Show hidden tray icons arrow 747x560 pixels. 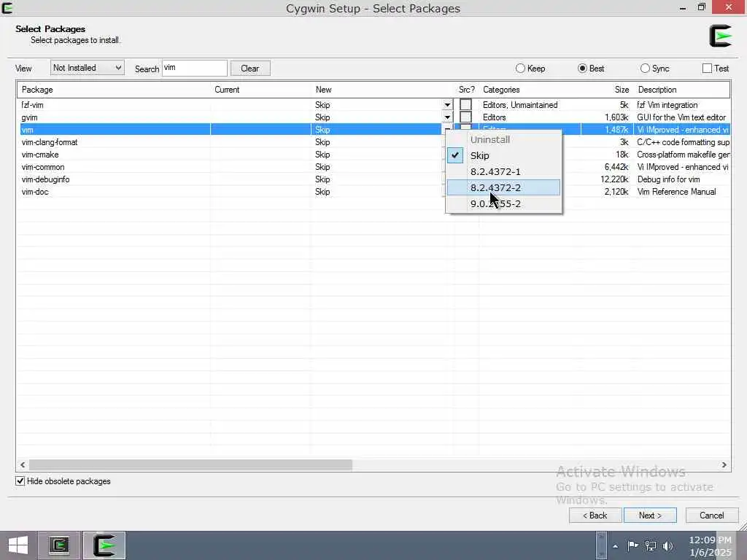click(616, 546)
